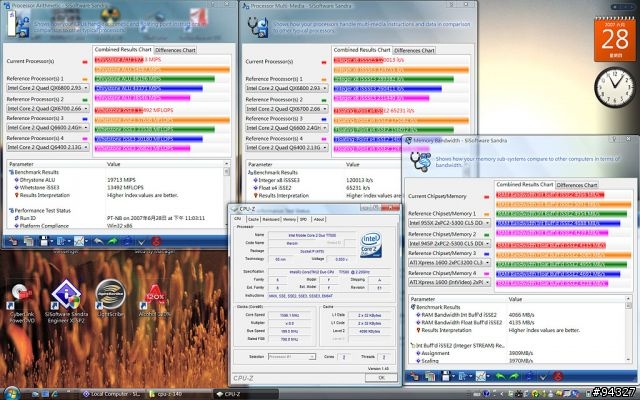Click green forward arrow in Processor Arithmetic toolbar
Viewport: 640px width, 400px height.
pos(113,241)
